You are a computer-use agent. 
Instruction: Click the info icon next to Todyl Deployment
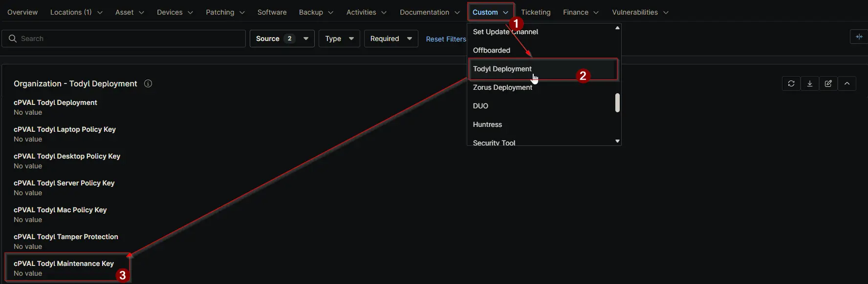click(148, 83)
